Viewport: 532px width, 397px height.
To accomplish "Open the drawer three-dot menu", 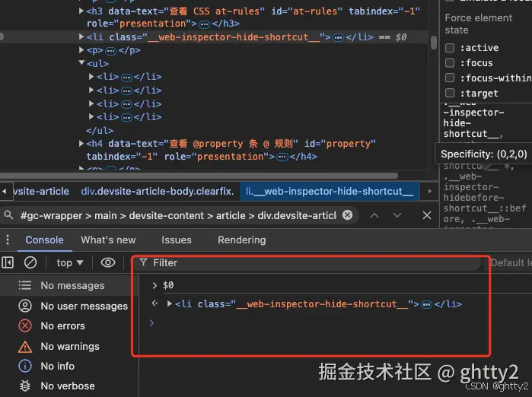I will click(8, 240).
